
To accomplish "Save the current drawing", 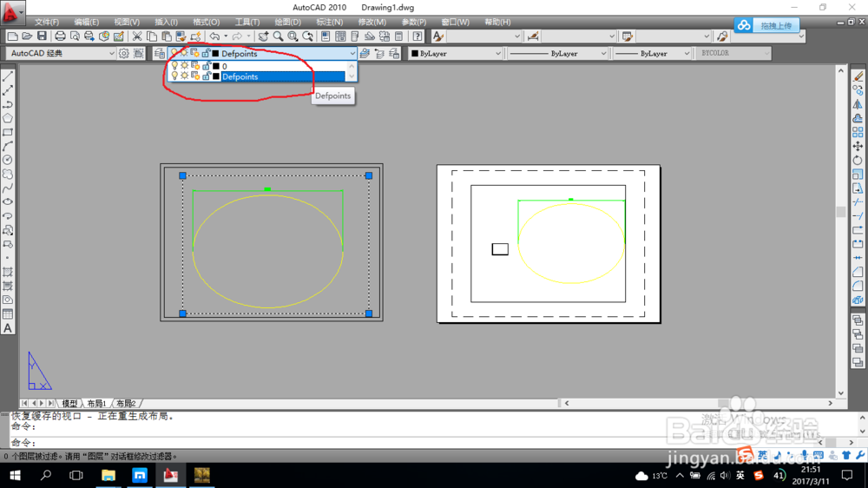I will (x=42, y=36).
